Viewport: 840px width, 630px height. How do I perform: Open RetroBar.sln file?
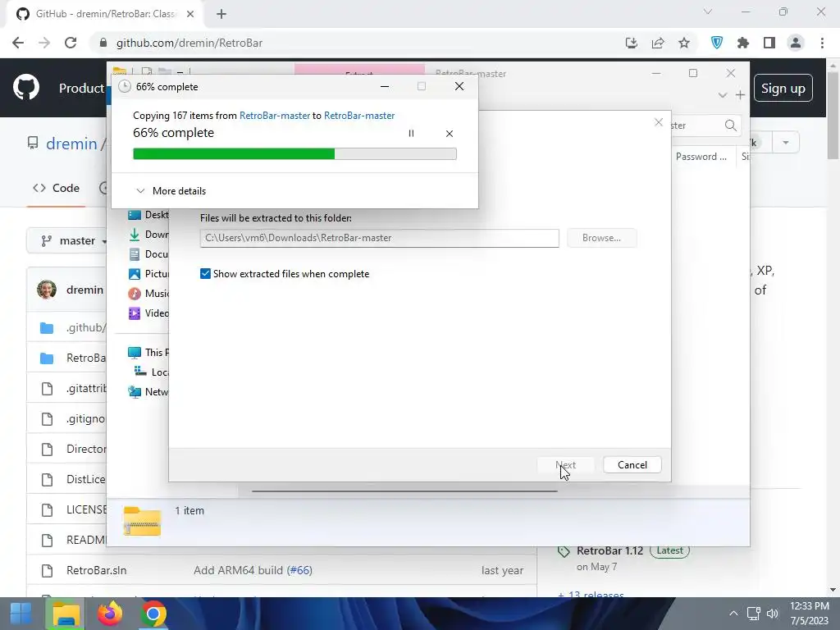97,571
